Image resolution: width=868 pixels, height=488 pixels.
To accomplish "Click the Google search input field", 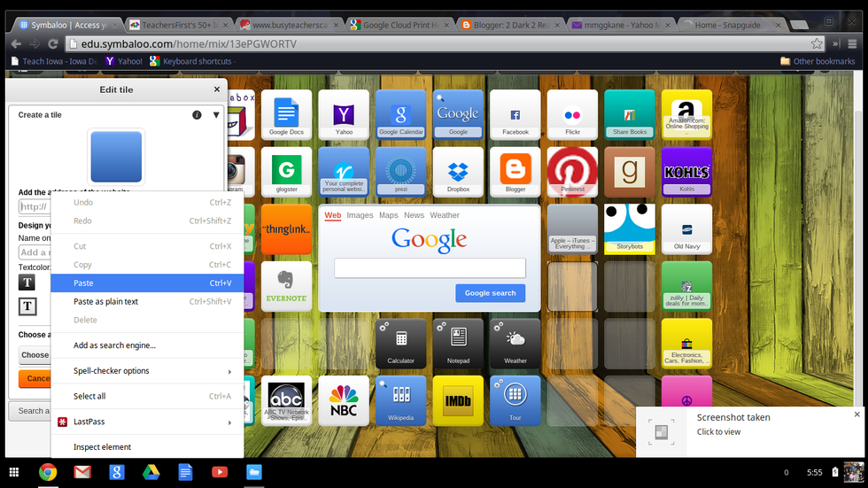I will tap(430, 267).
